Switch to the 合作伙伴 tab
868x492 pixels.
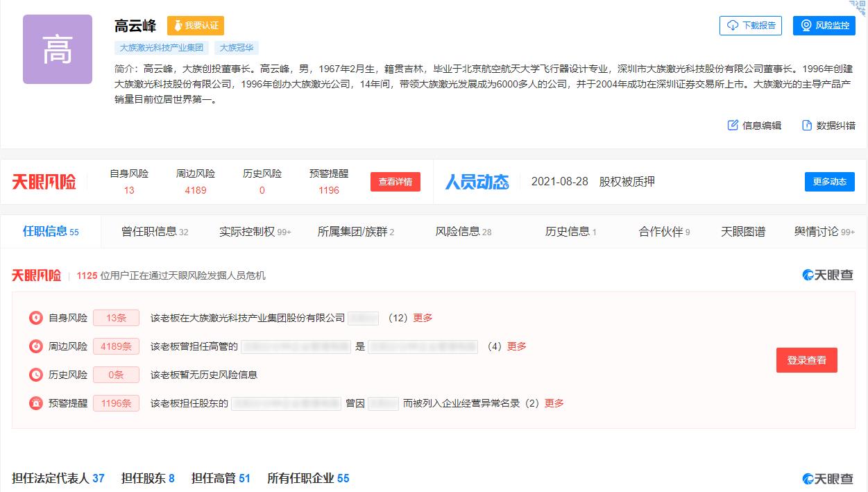point(665,232)
